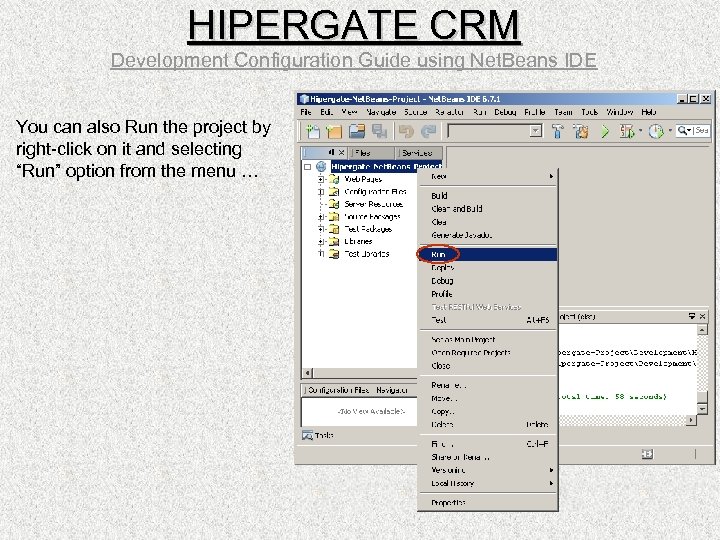Open the Window menu

tap(620, 112)
